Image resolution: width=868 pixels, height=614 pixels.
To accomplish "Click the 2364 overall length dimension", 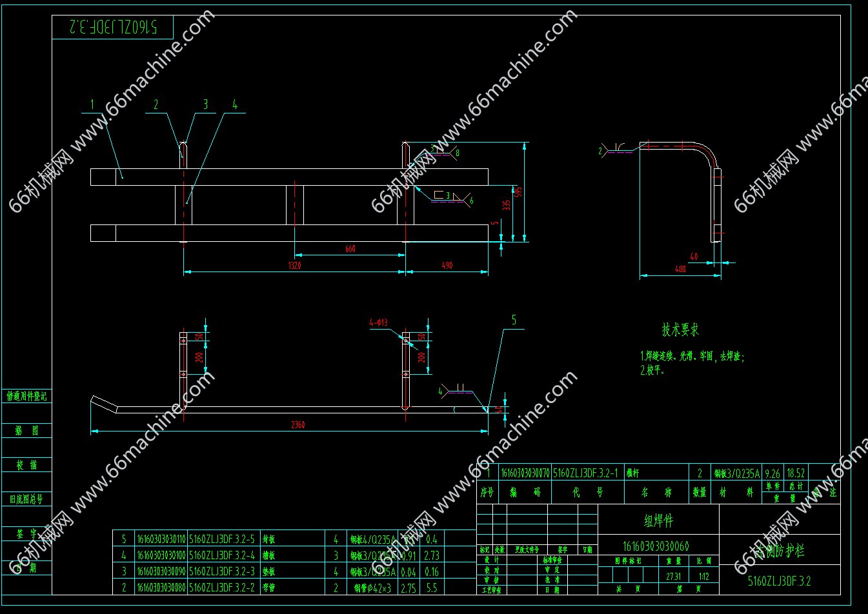I will pyautogui.click(x=298, y=425).
